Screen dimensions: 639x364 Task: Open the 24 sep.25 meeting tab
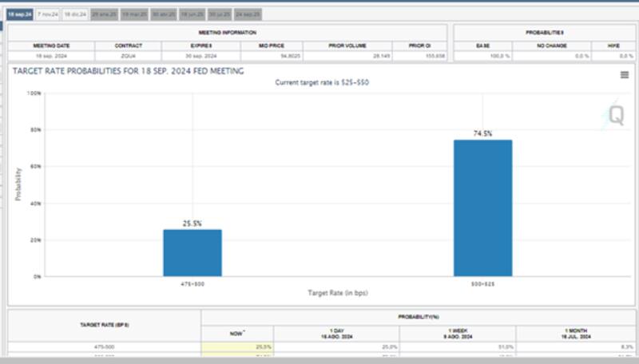point(248,14)
